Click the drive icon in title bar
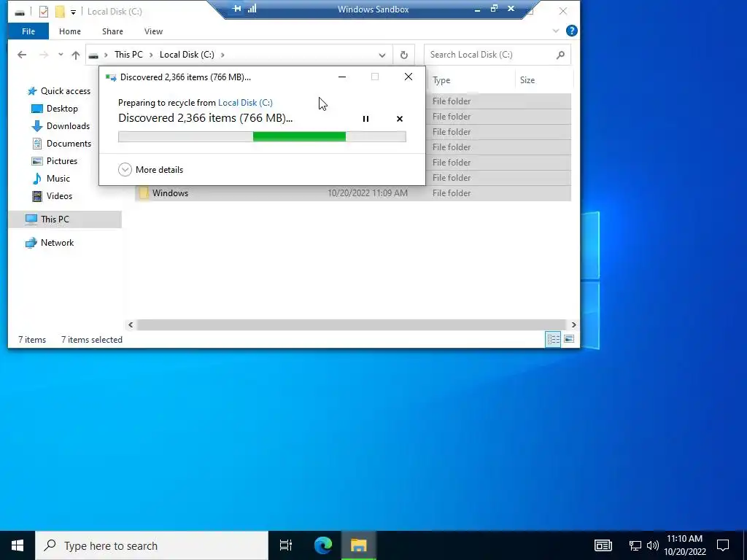Viewport: 747px width, 560px height. pyautogui.click(x=20, y=12)
